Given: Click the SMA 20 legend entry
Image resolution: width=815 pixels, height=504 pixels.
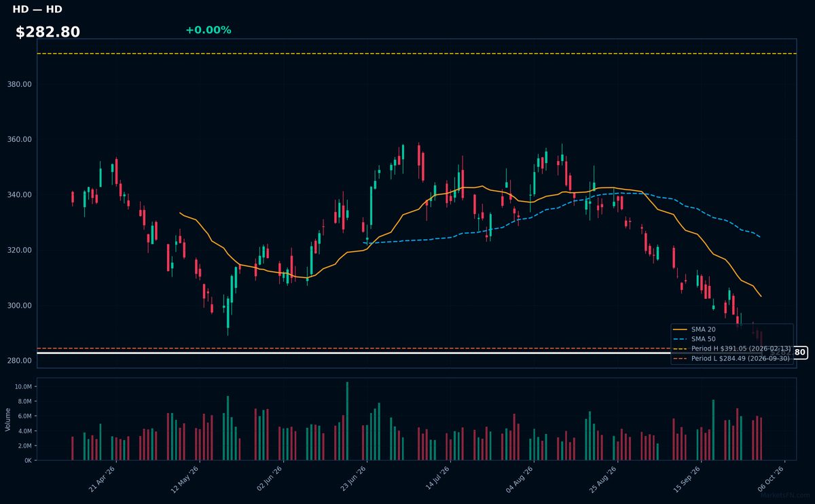Looking at the screenshot, I should tap(695, 329).
